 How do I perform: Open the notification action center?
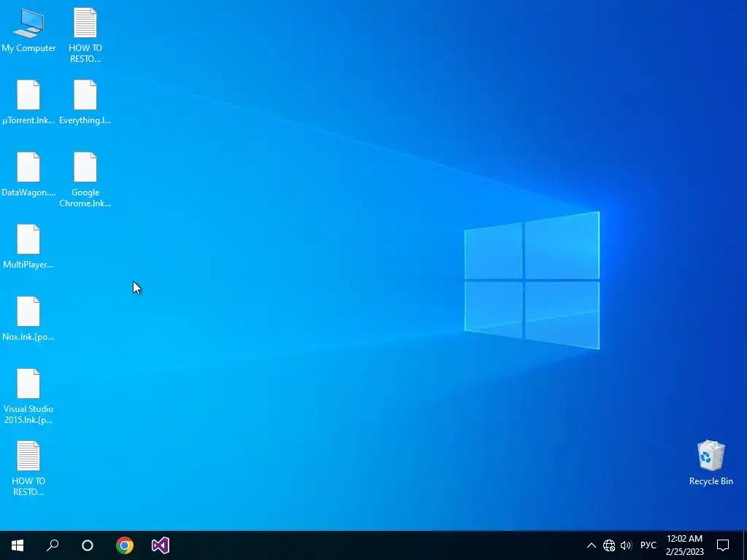pyautogui.click(x=723, y=545)
